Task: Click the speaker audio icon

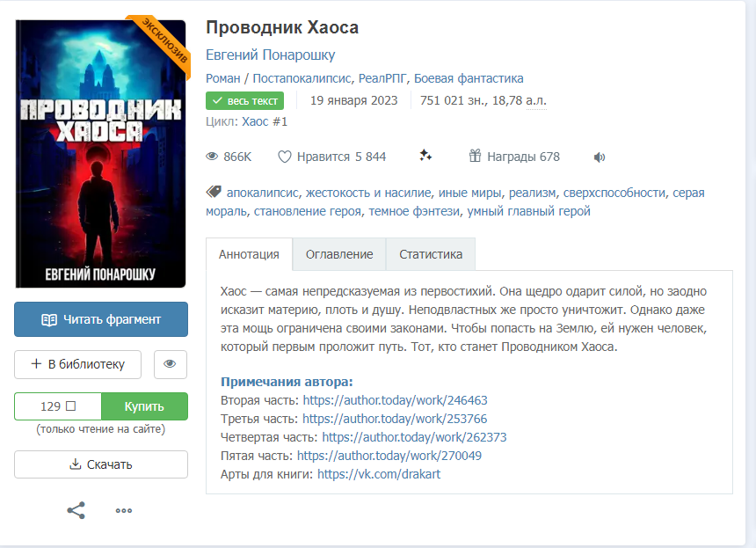Action: click(600, 157)
